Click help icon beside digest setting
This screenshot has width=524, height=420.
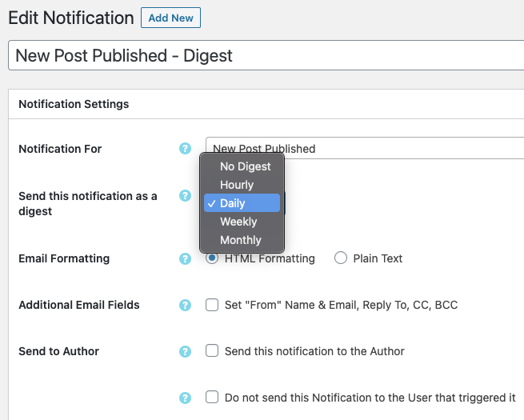pos(185,196)
